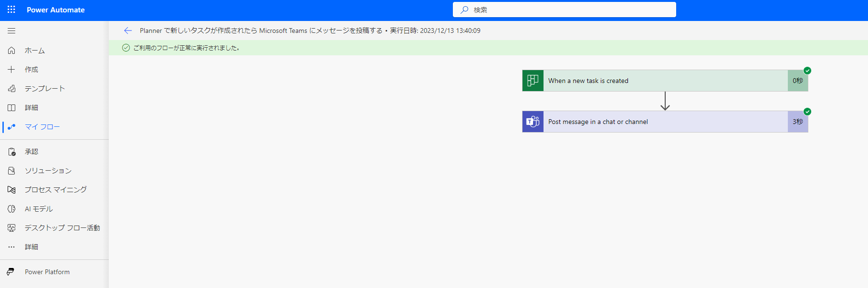Expand Post message in a chat or channel step
The width and height of the screenshot is (868, 288).
(x=665, y=122)
